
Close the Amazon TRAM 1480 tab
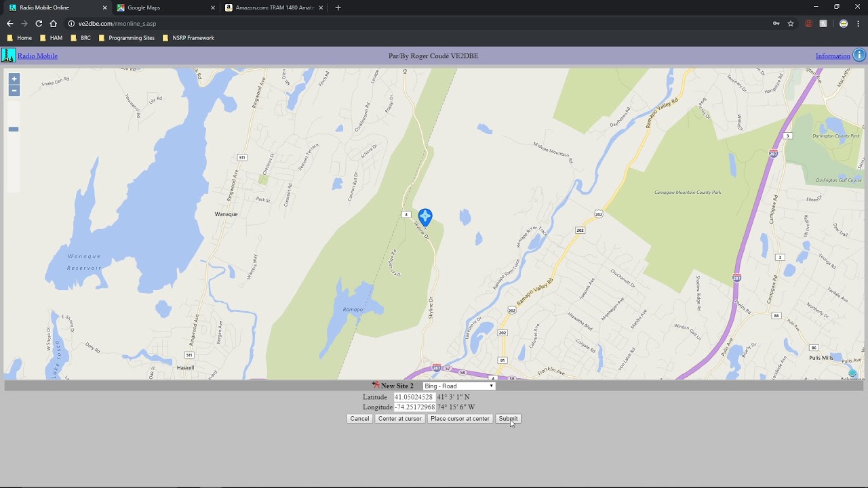coord(320,7)
